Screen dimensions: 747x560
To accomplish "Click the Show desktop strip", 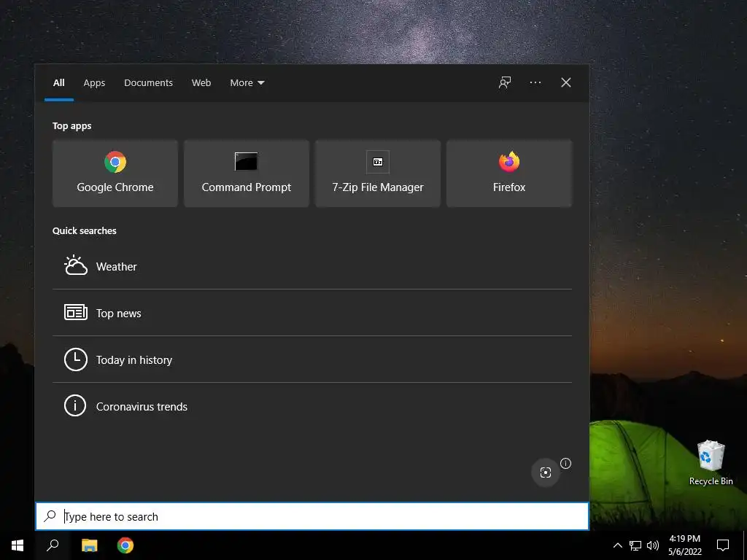I will 745,545.
